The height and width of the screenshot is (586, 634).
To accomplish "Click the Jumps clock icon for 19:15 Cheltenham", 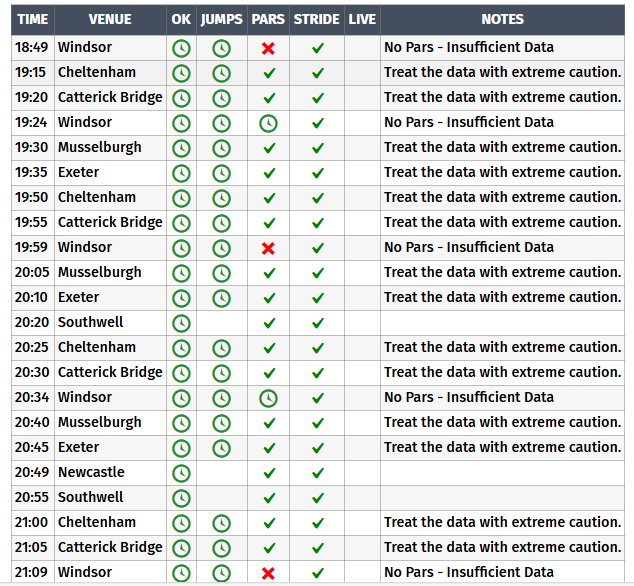I will point(221,73).
